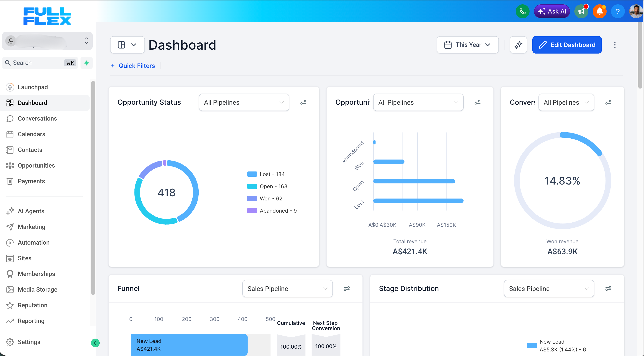The image size is (644, 356).
Task: Open the phone dialer icon
Action: (x=523, y=11)
